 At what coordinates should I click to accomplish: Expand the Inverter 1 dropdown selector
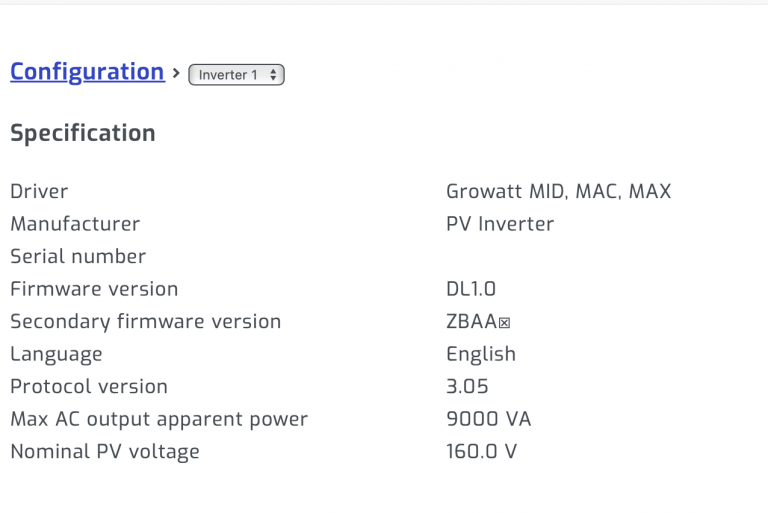click(x=236, y=75)
